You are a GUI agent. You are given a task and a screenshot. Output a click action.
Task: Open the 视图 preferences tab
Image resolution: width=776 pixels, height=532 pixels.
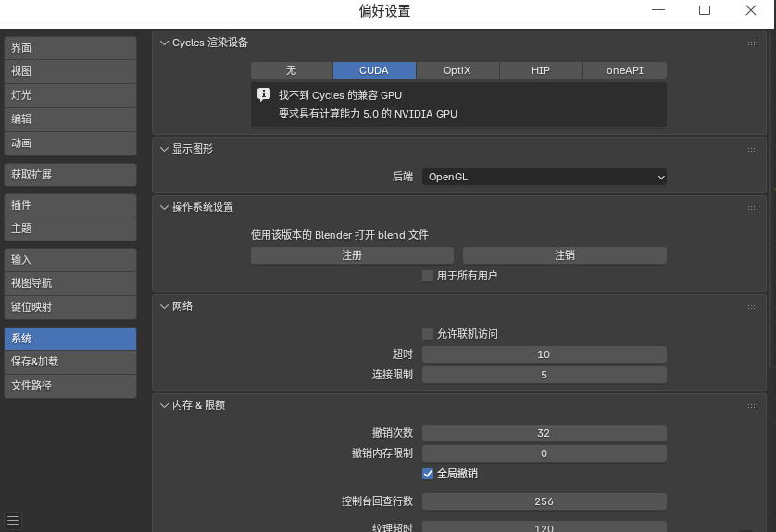tap(70, 71)
